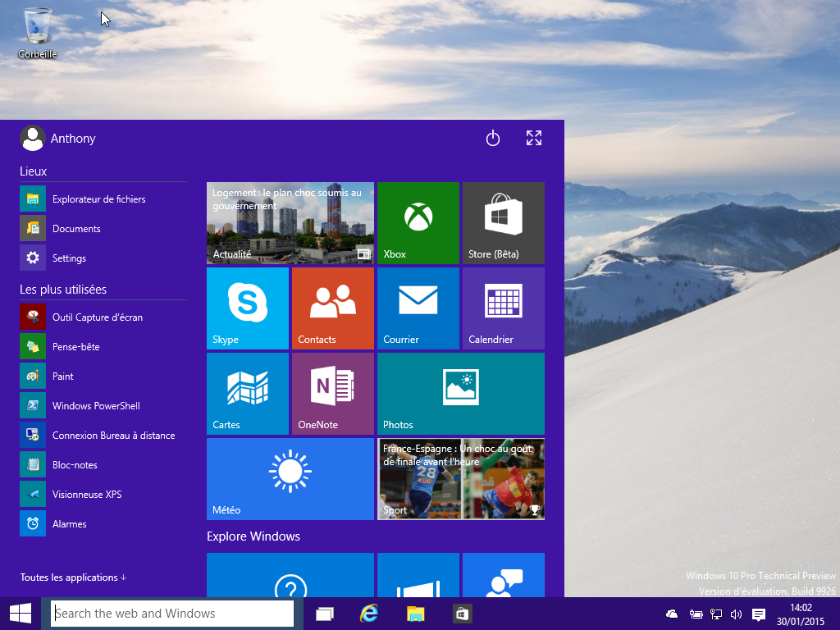840x630 pixels.
Task: Click the Windows Start button
Action: pyautogui.click(x=21, y=614)
